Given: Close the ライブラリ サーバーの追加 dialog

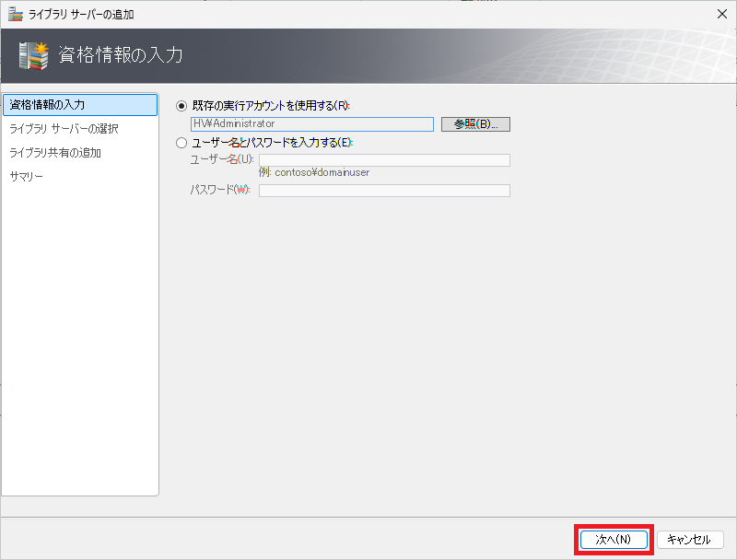Looking at the screenshot, I should point(722,14).
